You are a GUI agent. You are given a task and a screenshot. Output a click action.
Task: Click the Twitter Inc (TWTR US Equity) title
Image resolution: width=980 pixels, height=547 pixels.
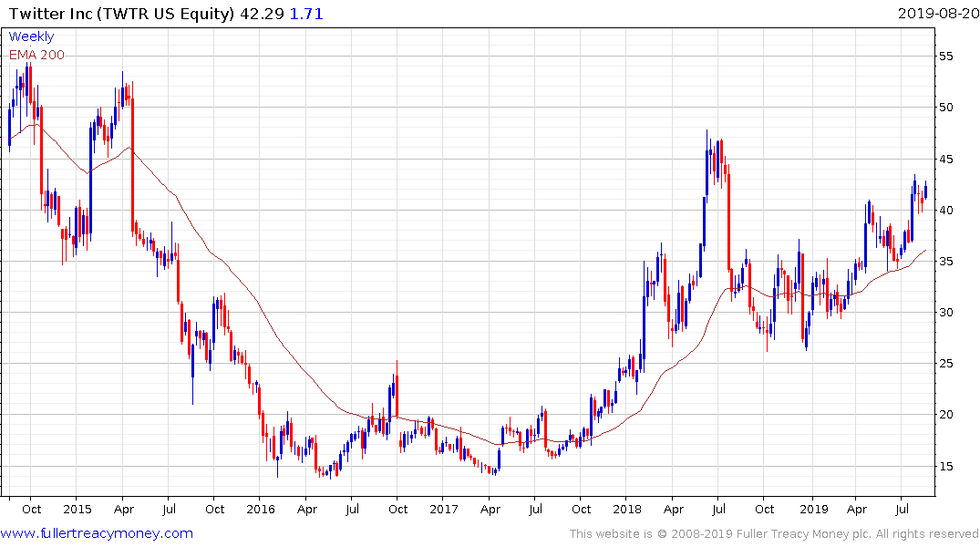tap(122, 13)
